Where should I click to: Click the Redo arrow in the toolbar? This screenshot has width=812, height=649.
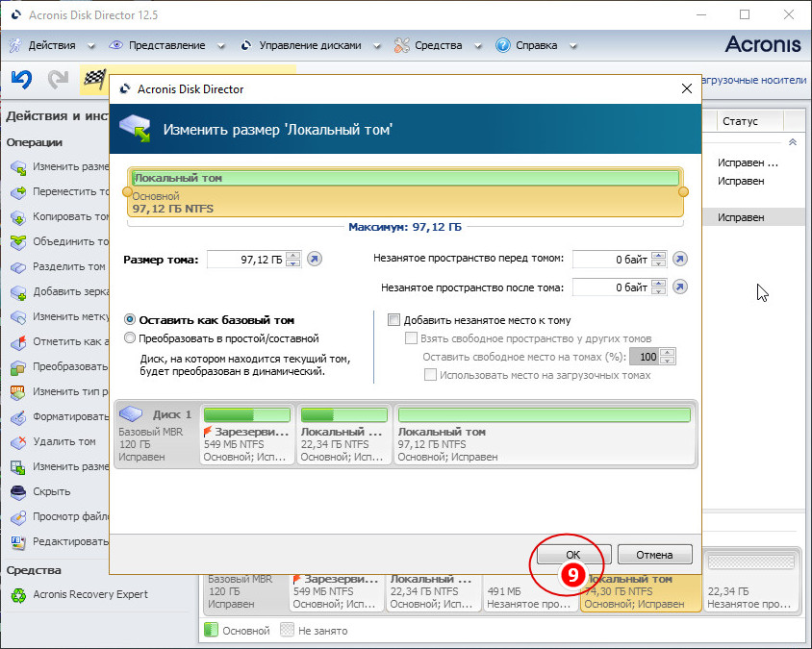click(x=58, y=79)
